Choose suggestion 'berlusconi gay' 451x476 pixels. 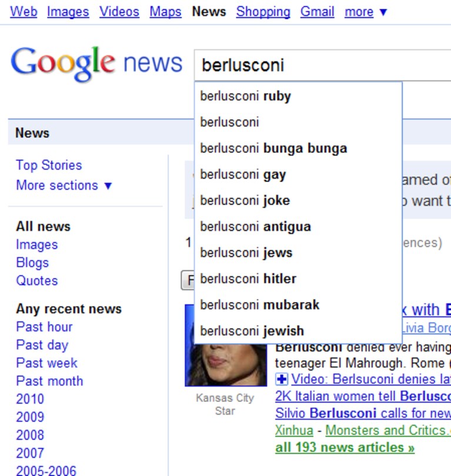(298, 175)
